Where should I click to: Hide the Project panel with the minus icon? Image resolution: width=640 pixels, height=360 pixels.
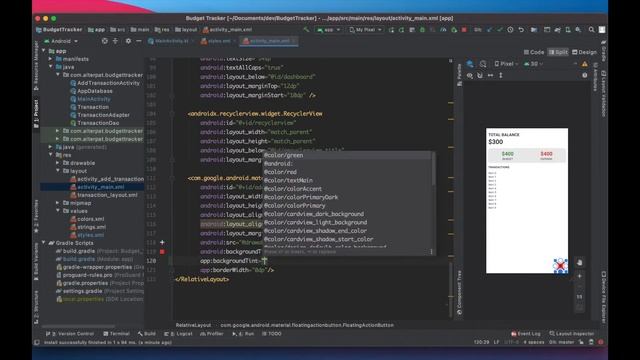139,41
